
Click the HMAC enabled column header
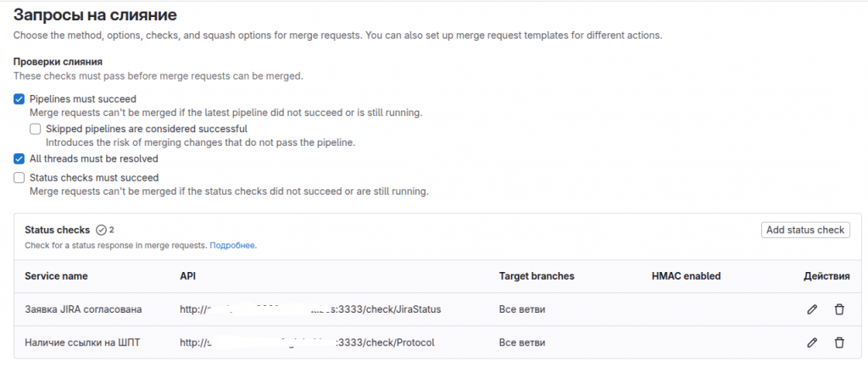tap(687, 276)
